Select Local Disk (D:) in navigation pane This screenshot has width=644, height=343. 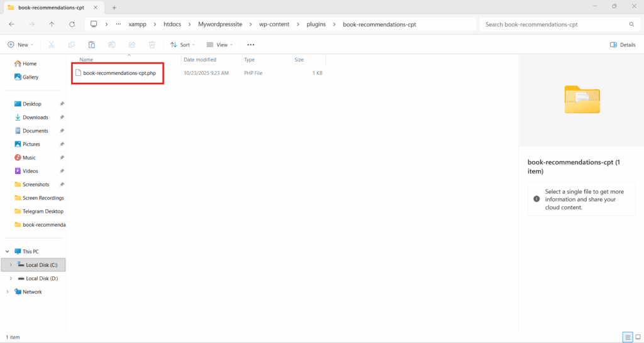tap(38, 278)
